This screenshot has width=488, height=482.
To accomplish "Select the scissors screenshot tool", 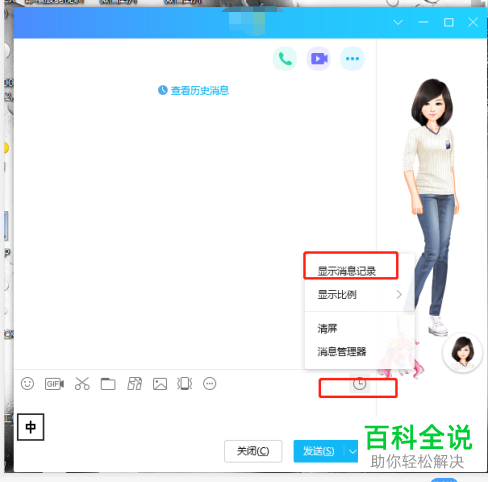I will (82, 384).
